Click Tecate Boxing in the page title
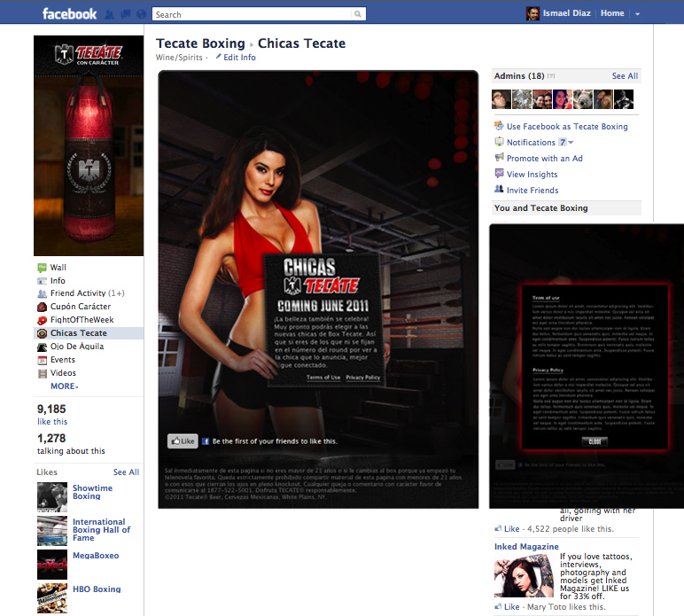The image size is (684, 616). [x=200, y=43]
